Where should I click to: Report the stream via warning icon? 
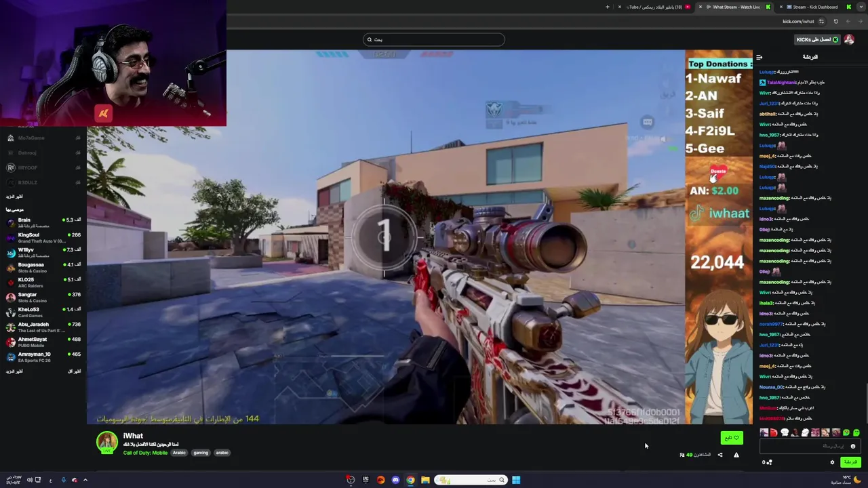click(736, 455)
